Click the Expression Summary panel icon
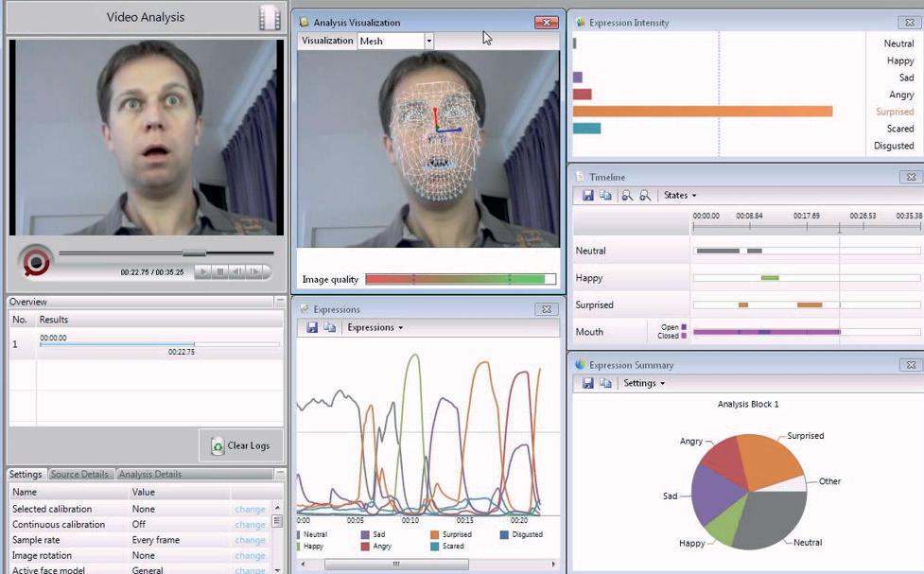Image resolution: width=924 pixels, height=574 pixels. 581,364
